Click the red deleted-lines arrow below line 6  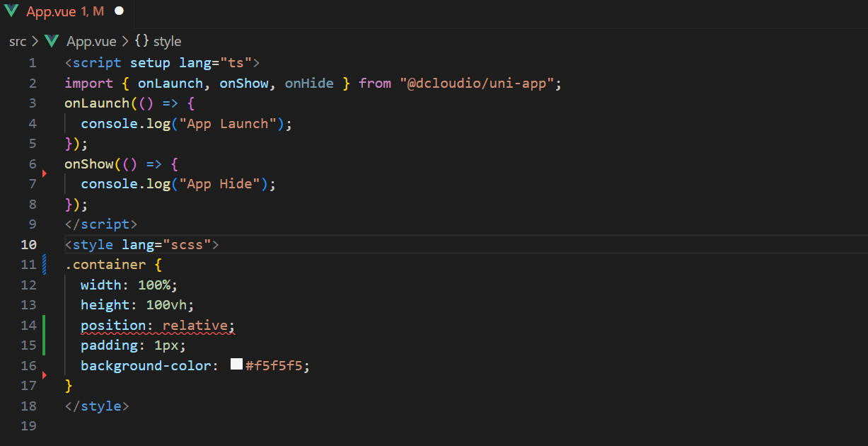[45, 173]
